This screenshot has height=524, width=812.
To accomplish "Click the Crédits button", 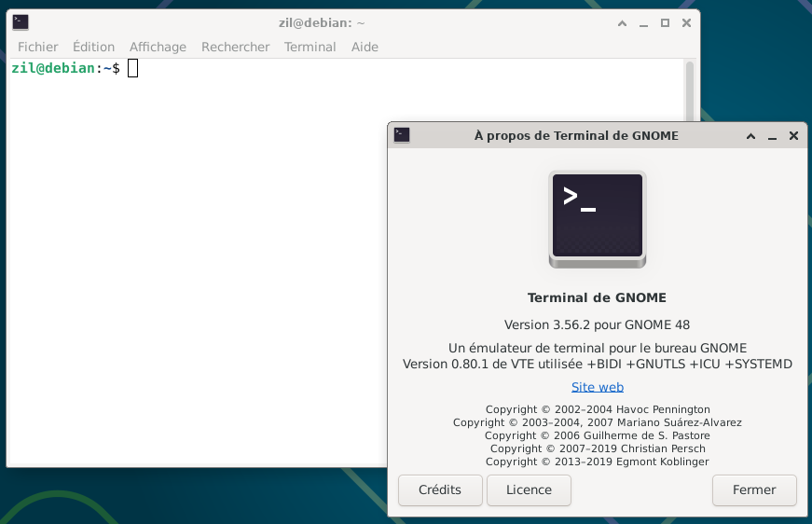I will click(x=440, y=490).
